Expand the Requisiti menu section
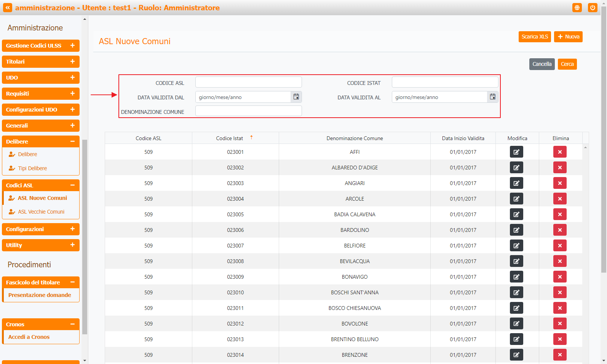The image size is (607, 364). coord(72,94)
